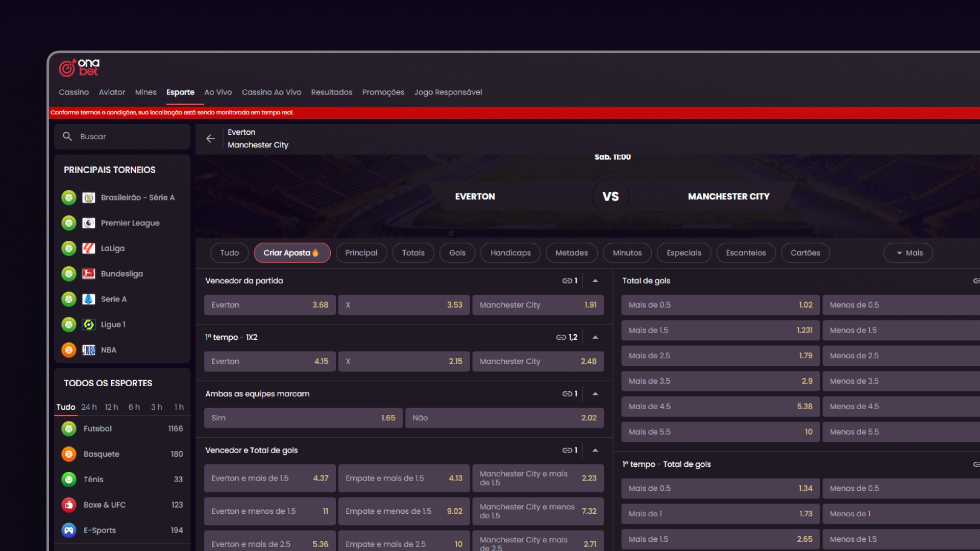
Task: Collapse the Vencedor da partida market
Action: point(595,281)
